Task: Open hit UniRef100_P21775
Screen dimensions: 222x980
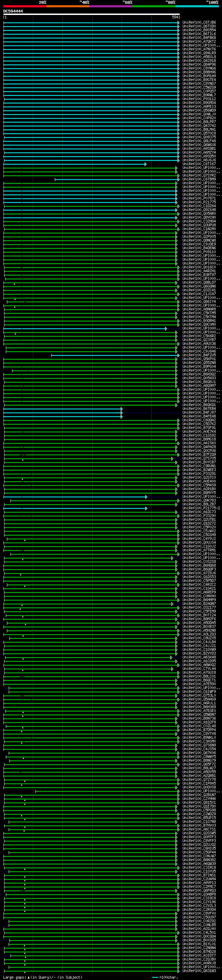Action: tap(199, 202)
